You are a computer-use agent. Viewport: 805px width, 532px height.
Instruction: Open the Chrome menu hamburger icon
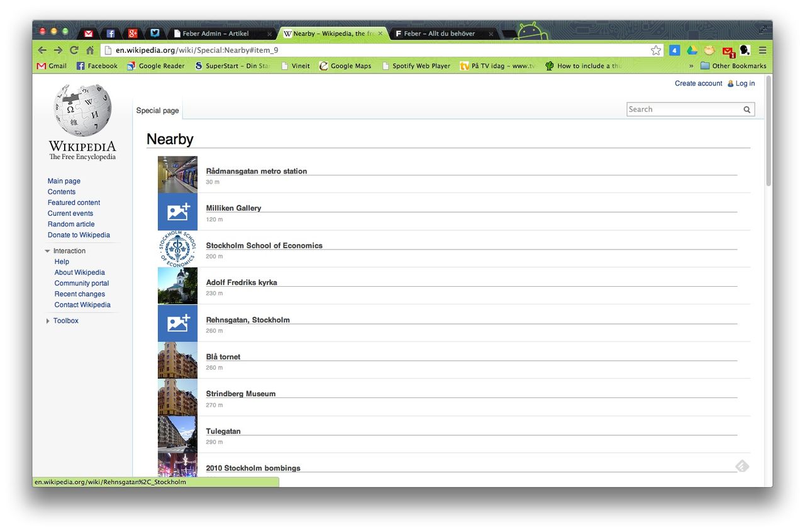[x=762, y=50]
